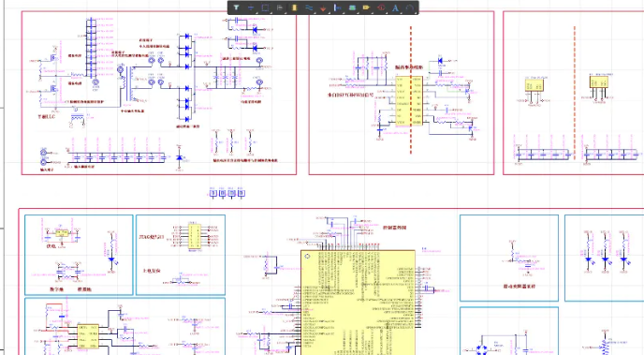Select the LED in the power supply block
The width and height of the screenshot is (644, 355).
point(111,259)
